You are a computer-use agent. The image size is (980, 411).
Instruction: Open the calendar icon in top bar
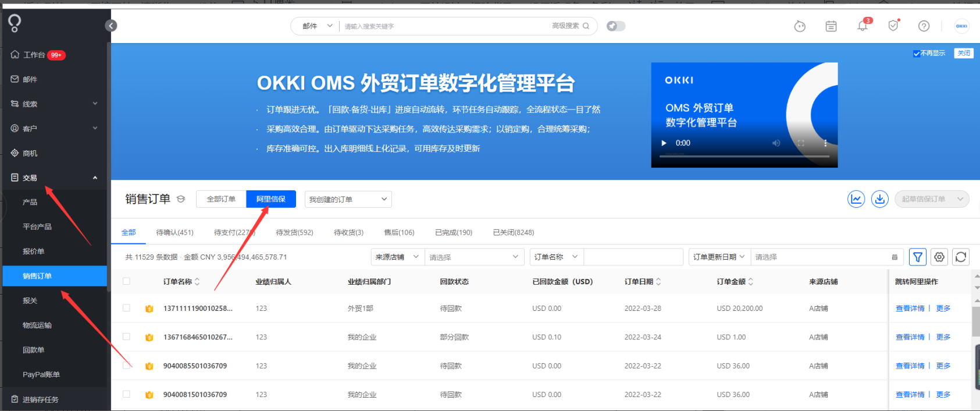[x=831, y=26]
